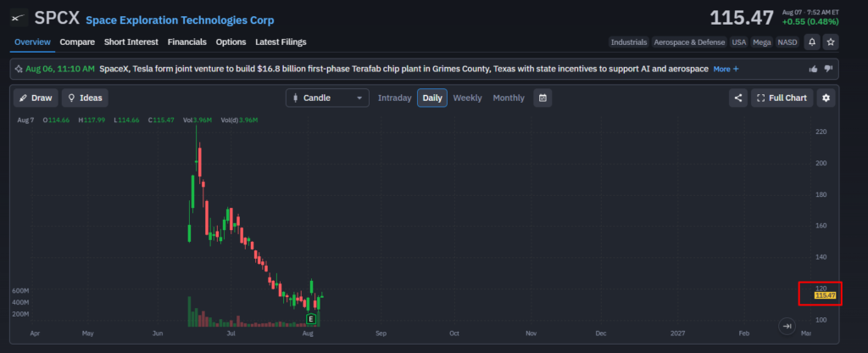Click the yellow 115.47 price label

click(825, 295)
